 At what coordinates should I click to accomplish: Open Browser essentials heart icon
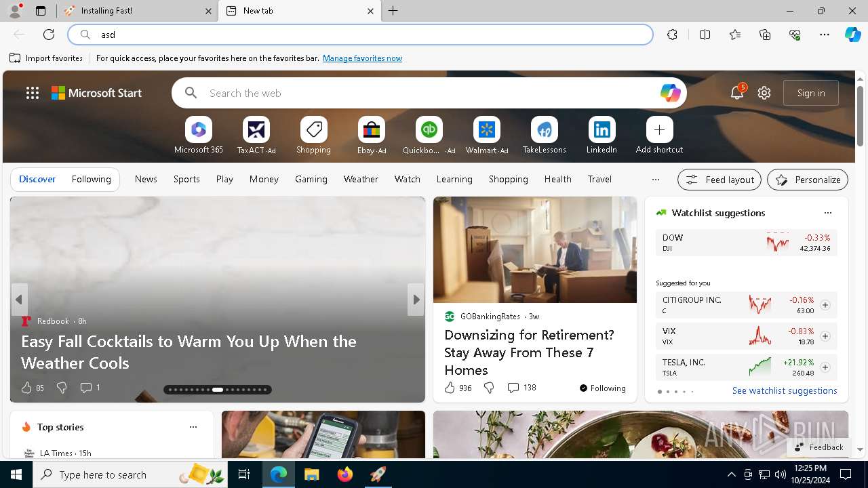(x=795, y=35)
